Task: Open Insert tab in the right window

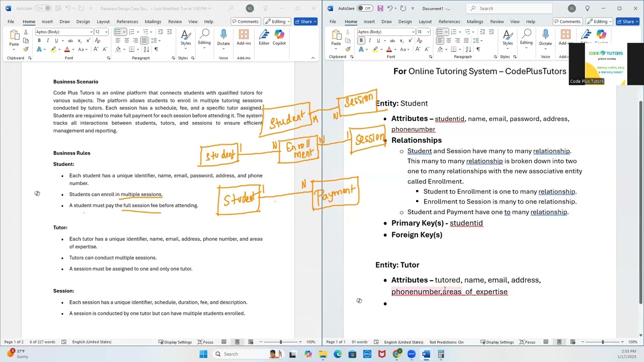Action: point(369,22)
